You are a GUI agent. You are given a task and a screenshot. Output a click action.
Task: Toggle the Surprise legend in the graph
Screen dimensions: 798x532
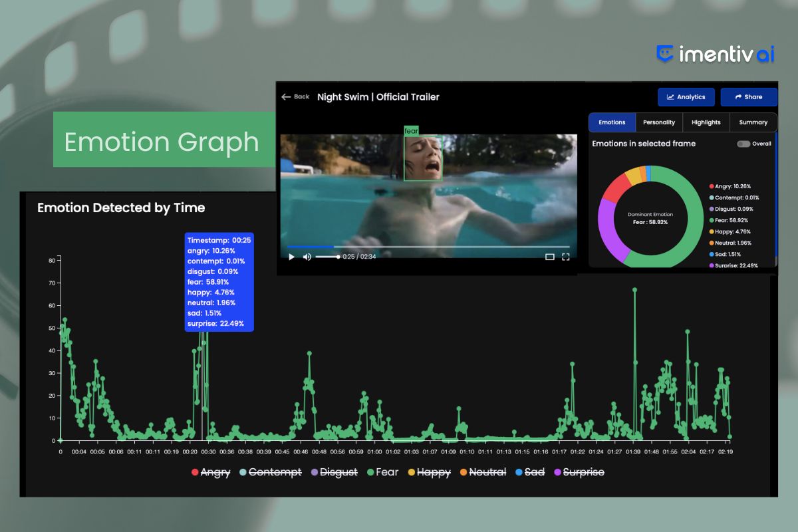point(579,472)
